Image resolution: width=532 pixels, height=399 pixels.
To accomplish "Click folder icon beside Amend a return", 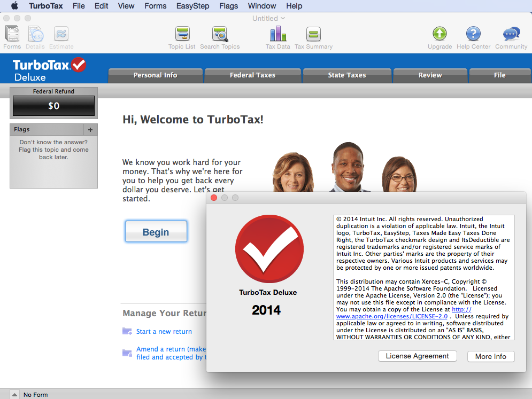I will click(127, 353).
